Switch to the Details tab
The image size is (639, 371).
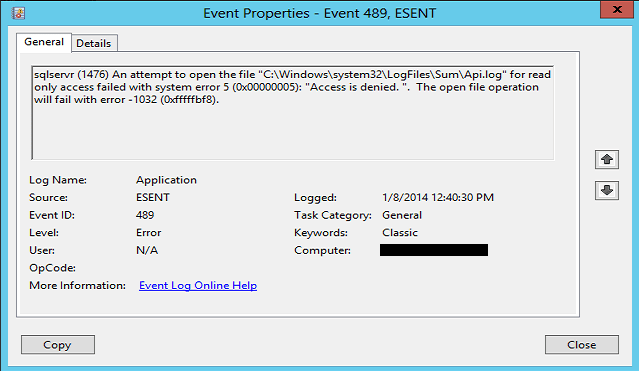94,43
